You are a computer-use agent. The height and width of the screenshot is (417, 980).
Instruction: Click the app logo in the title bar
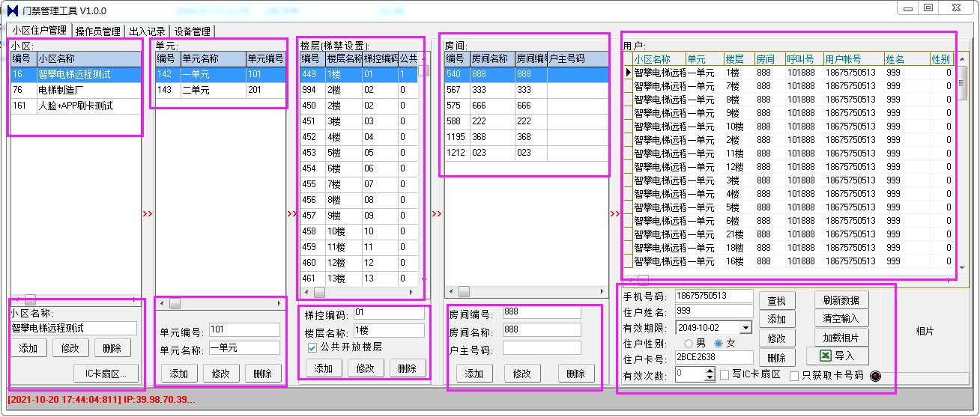(13, 10)
